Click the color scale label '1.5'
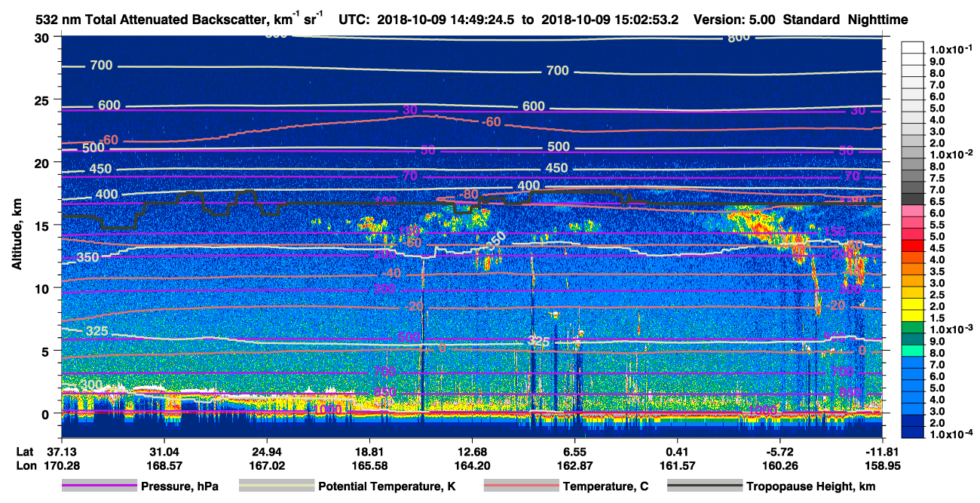The width and height of the screenshot is (980, 503). click(x=937, y=318)
